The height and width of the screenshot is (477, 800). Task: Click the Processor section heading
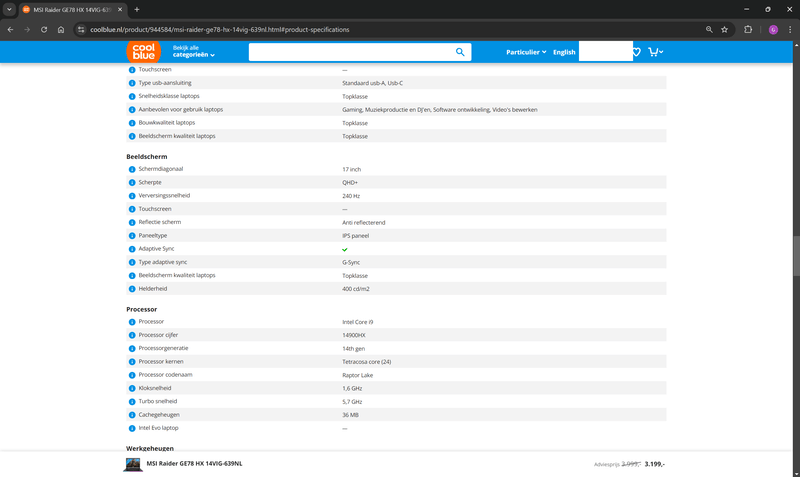(x=141, y=309)
